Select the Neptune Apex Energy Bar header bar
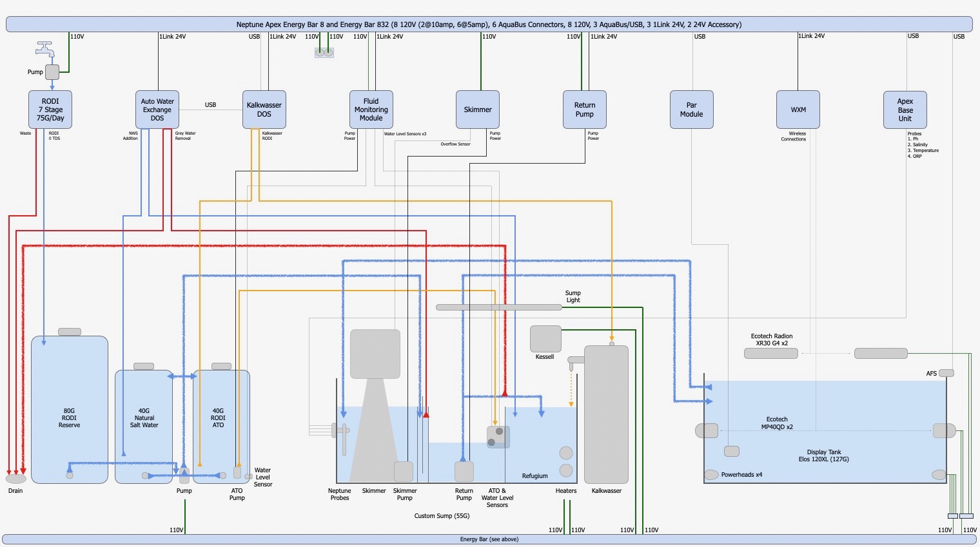The height and width of the screenshot is (547, 980). tap(489, 24)
